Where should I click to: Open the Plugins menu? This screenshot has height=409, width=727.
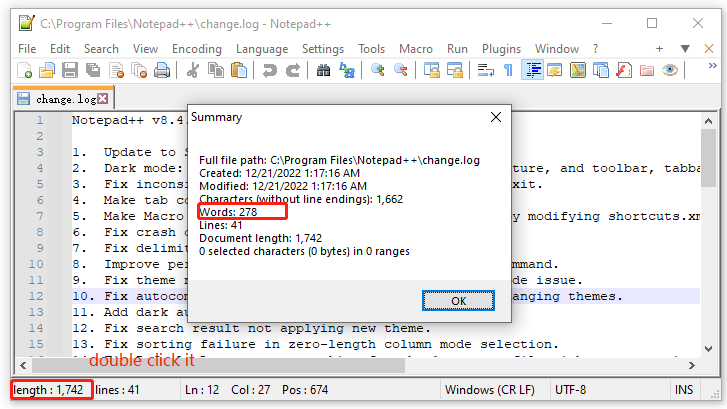(x=501, y=49)
